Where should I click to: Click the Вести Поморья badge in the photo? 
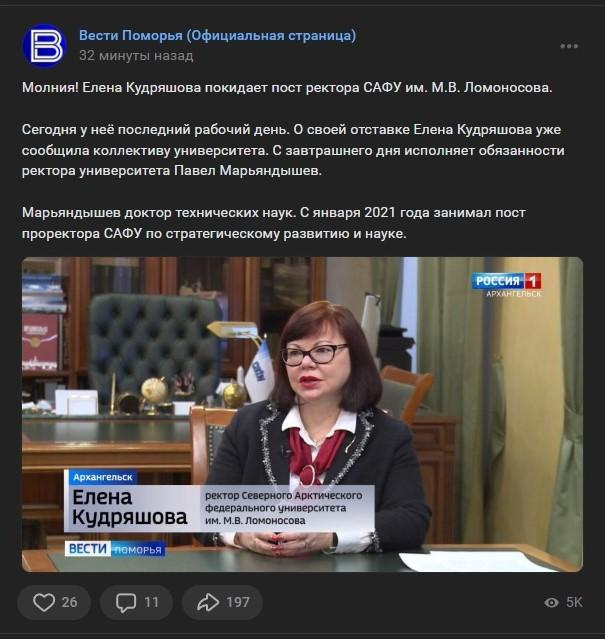(115, 549)
